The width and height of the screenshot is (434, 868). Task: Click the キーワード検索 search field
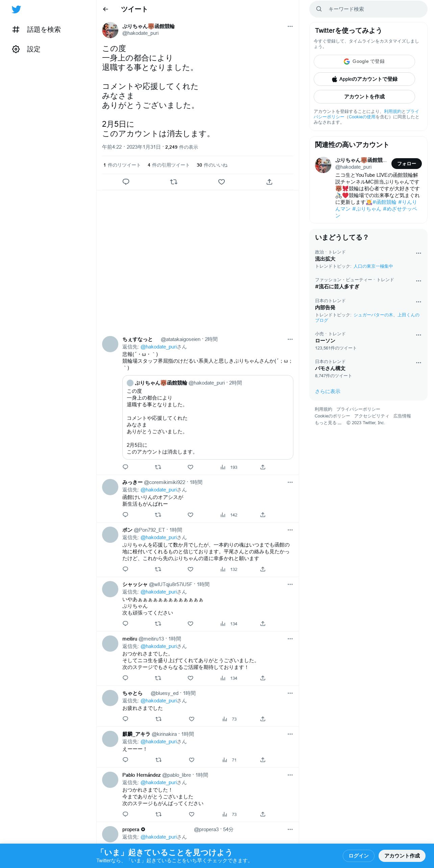click(368, 9)
